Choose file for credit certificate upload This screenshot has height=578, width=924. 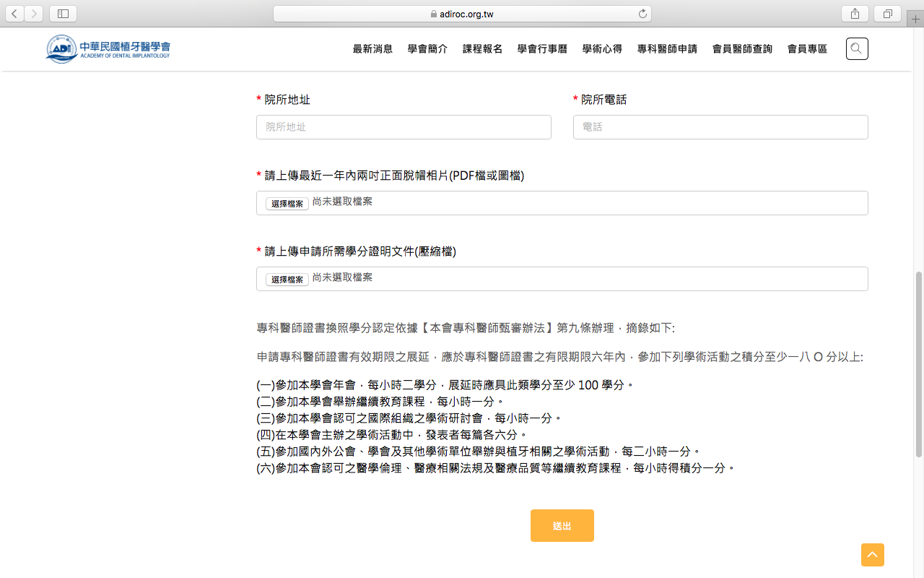coord(287,280)
